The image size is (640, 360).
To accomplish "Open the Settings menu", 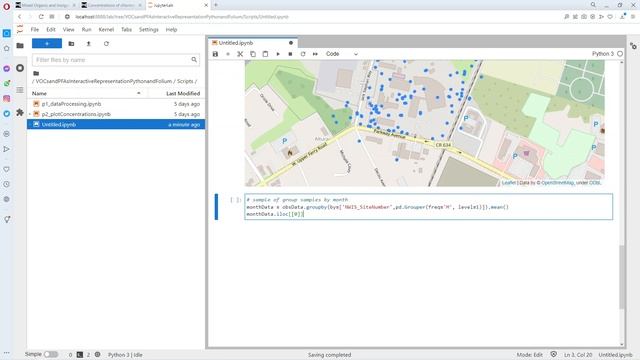I will tap(149, 30).
